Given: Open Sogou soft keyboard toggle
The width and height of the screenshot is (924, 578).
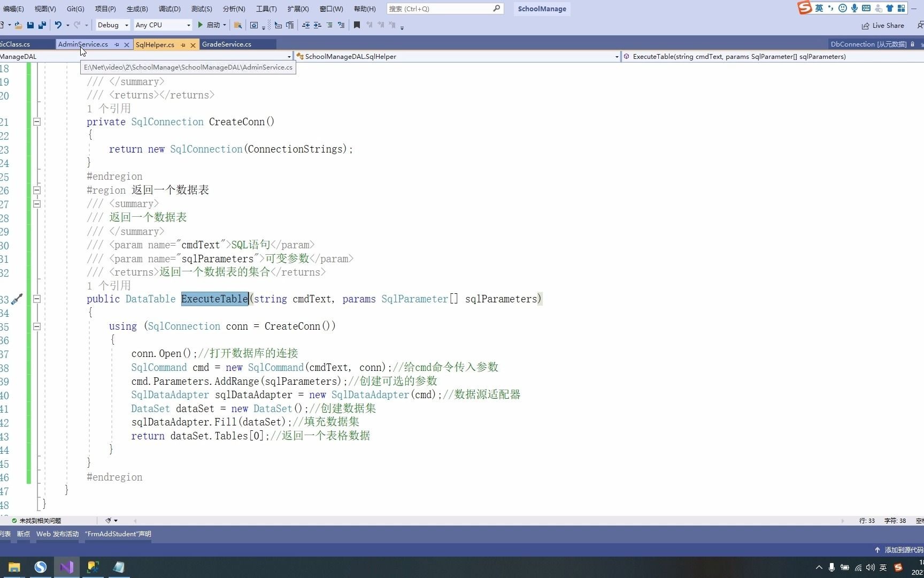Looking at the screenshot, I should tap(866, 8).
